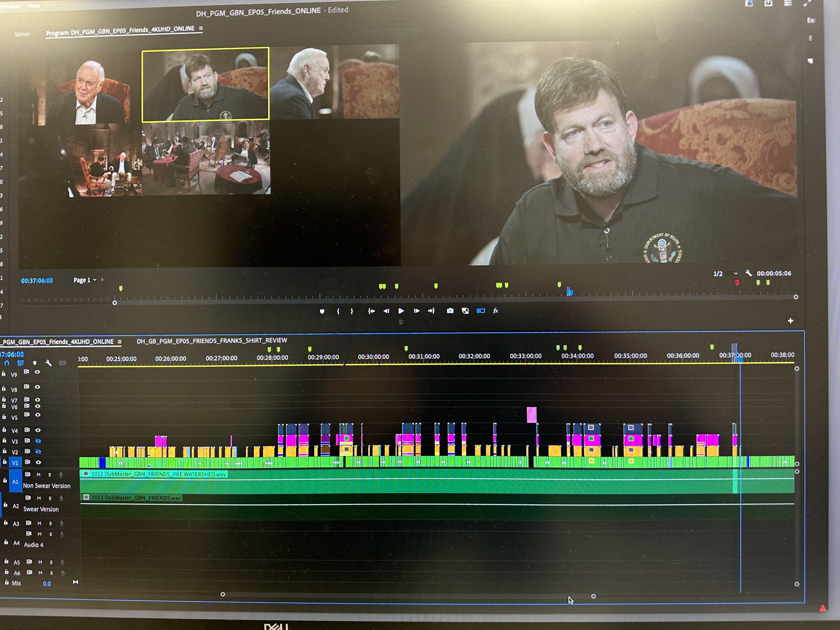This screenshot has width=840, height=630.
Task: Click Export Frame camera icon
Action: point(450,311)
